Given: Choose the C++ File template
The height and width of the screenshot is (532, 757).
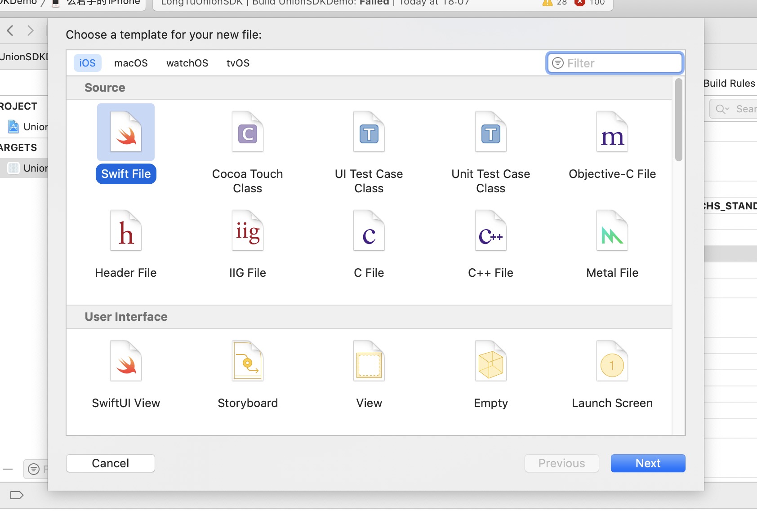Looking at the screenshot, I should click(490, 231).
